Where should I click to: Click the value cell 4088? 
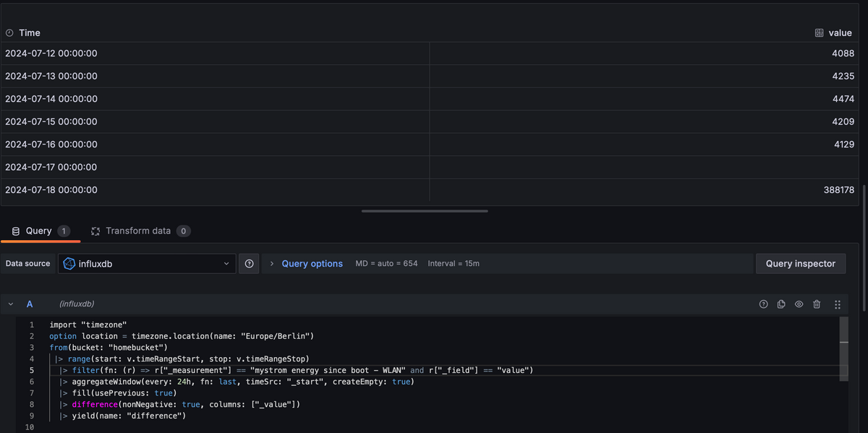(x=644, y=53)
